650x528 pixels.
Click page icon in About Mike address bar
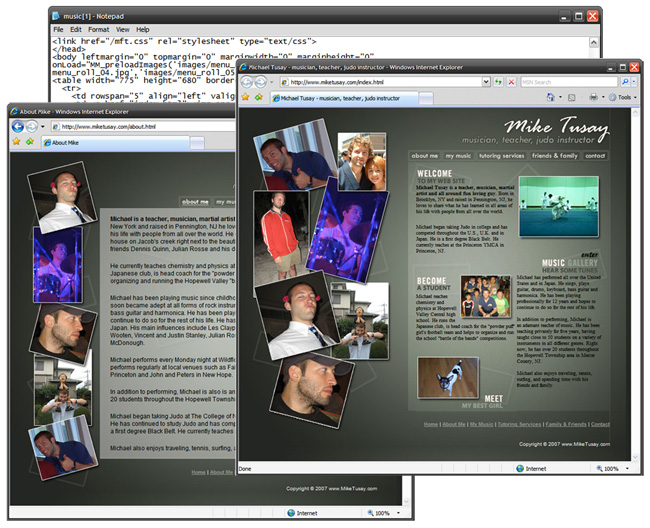click(56, 126)
